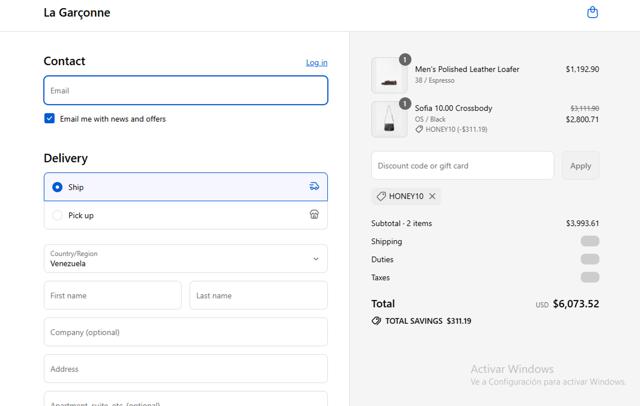This screenshot has width=640, height=406.
Task: Click the Contact section heading
Action: pyautogui.click(x=64, y=61)
